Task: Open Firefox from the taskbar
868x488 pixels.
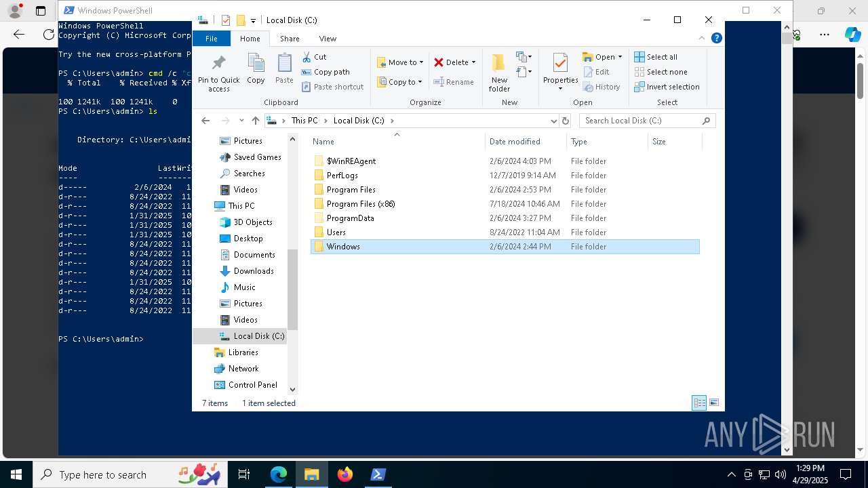Action: pyautogui.click(x=345, y=474)
